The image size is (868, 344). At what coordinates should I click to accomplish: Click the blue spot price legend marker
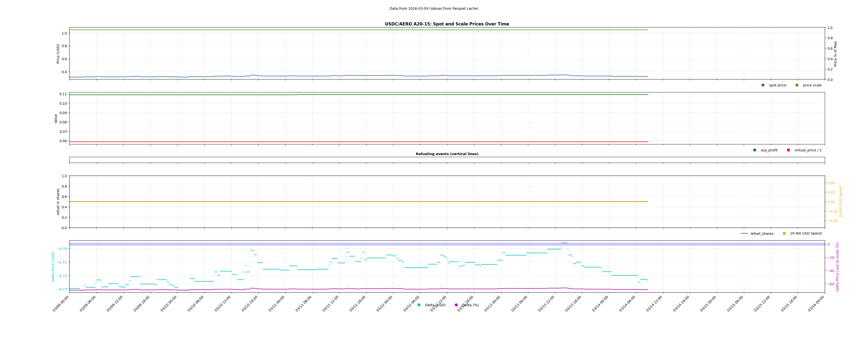pyautogui.click(x=763, y=85)
